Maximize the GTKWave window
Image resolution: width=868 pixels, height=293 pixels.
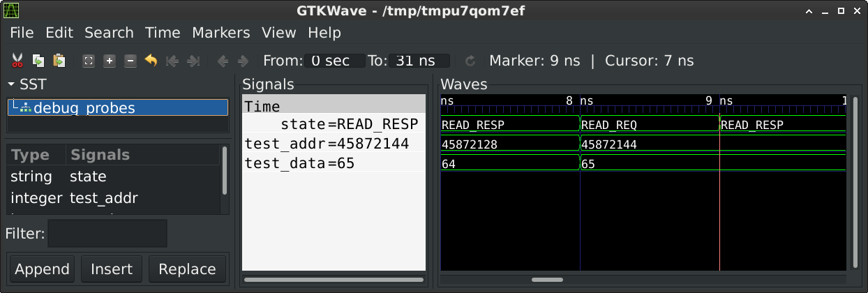coord(841,11)
